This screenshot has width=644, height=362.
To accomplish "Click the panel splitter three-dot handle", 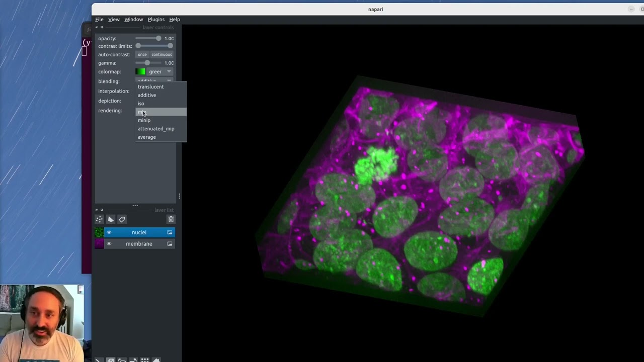I will tap(135, 205).
